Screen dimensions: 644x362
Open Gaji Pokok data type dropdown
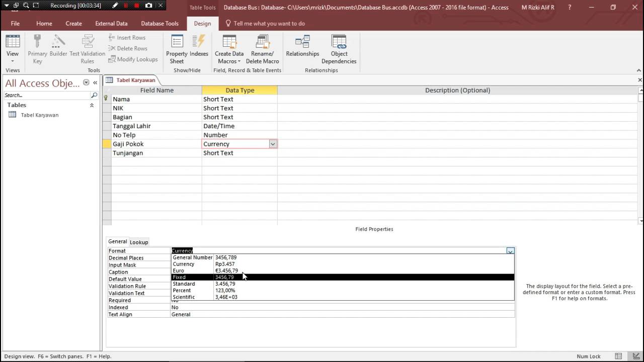[273, 144]
